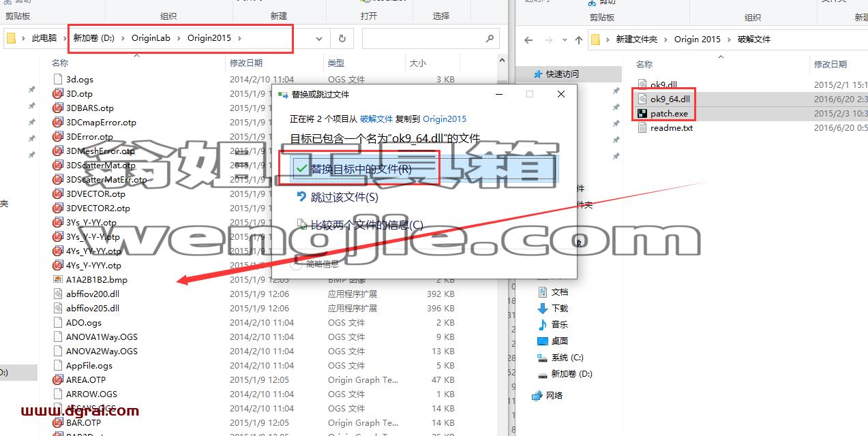Click the A1A2B1B2.bmp image file icon
The width and height of the screenshot is (868, 436).
tap(58, 279)
